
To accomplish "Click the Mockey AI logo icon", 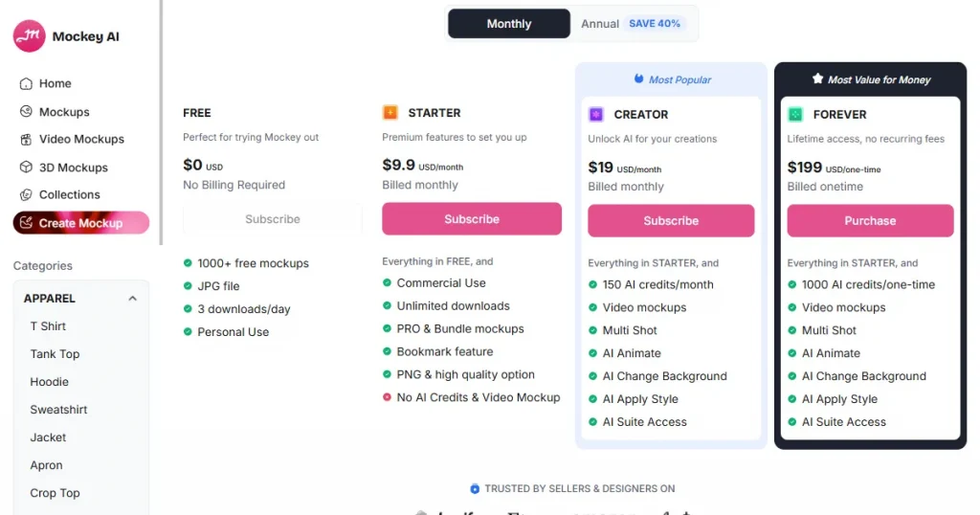I will (x=30, y=36).
